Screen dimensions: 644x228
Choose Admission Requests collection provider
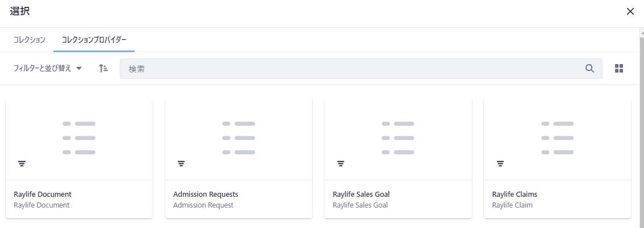point(206,195)
